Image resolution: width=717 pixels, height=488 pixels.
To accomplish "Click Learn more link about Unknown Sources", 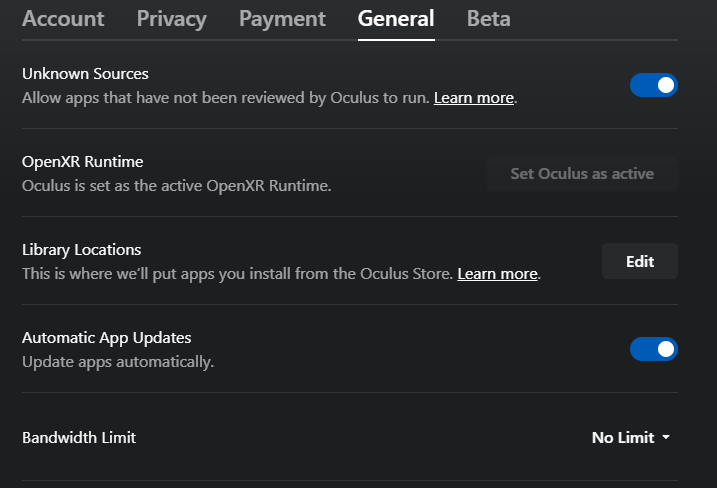I will coord(474,98).
